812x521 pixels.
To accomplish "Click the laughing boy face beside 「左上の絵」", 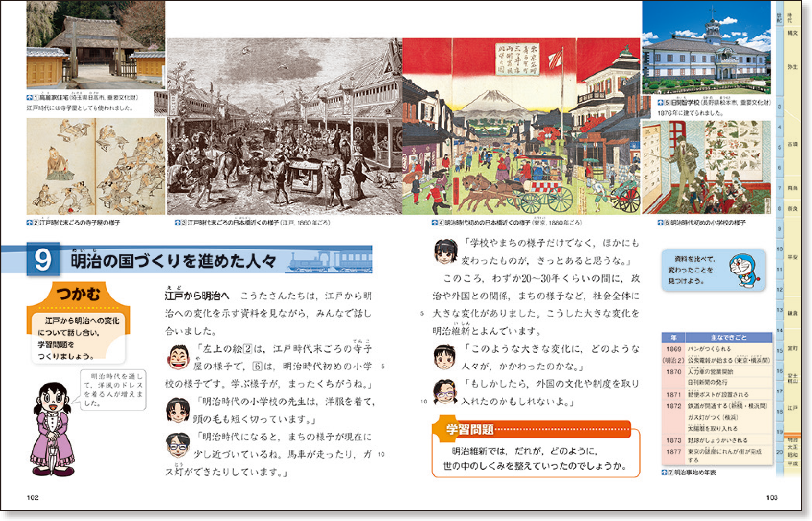I will click(x=178, y=357).
